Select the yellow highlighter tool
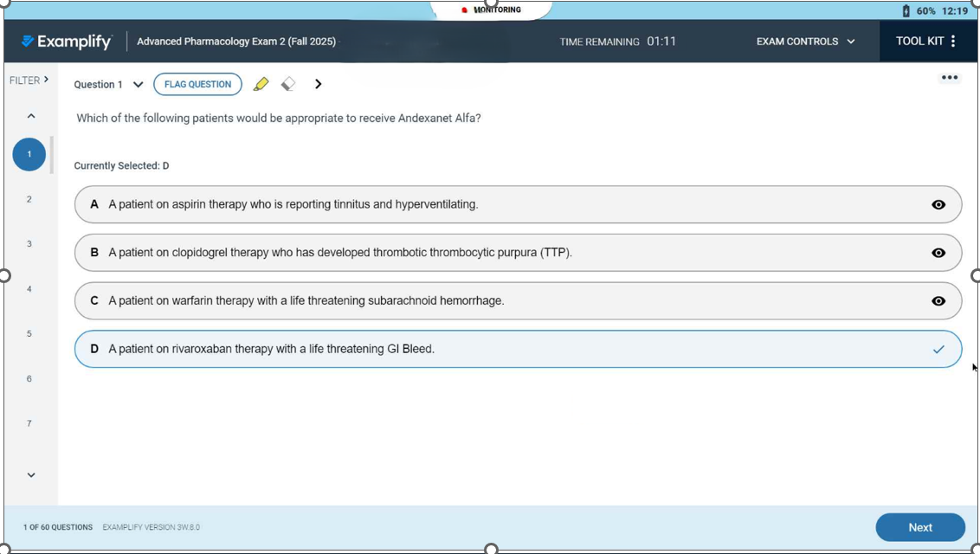The width and height of the screenshot is (980, 554). coord(261,84)
